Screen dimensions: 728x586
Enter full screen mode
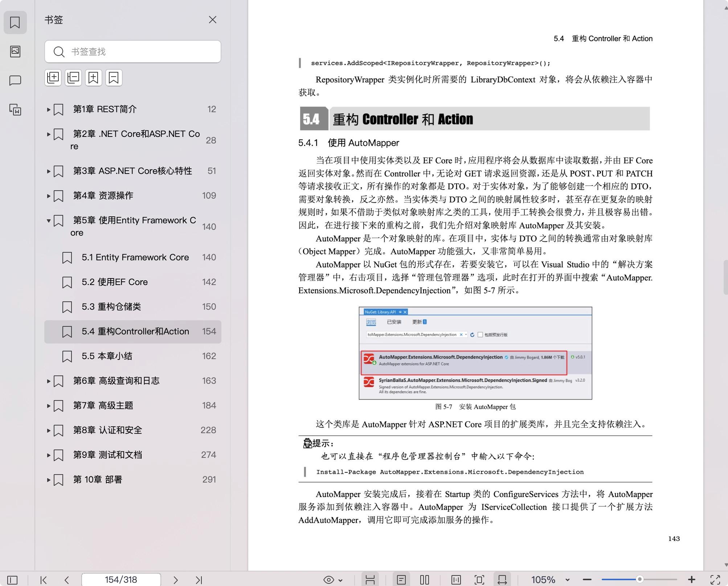coord(715,580)
